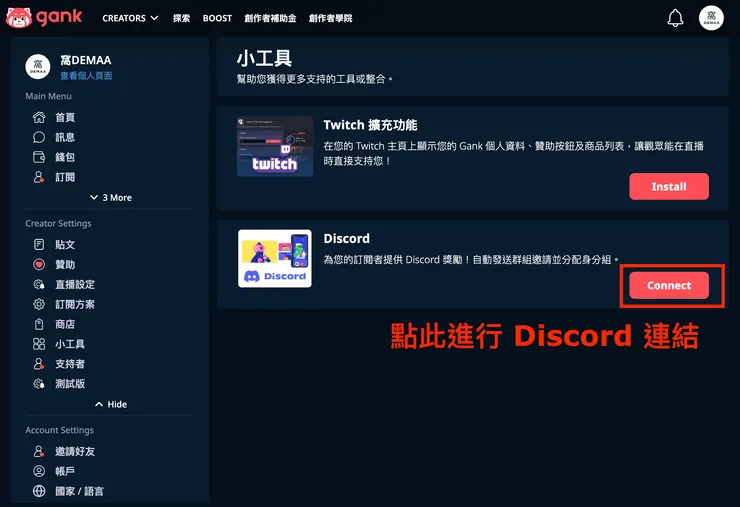Screen dimensions: 740x507
Task: Click the chat bubble icon beside 訊息
Action: (x=39, y=137)
